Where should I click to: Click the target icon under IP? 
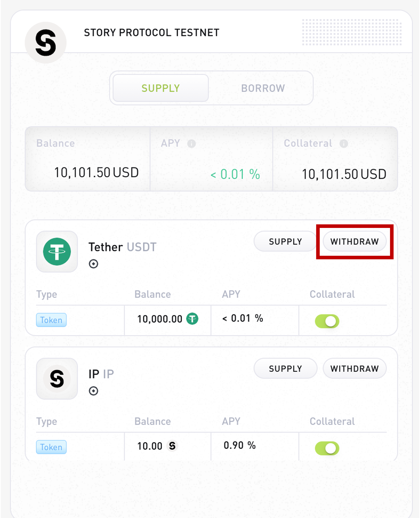tap(93, 391)
